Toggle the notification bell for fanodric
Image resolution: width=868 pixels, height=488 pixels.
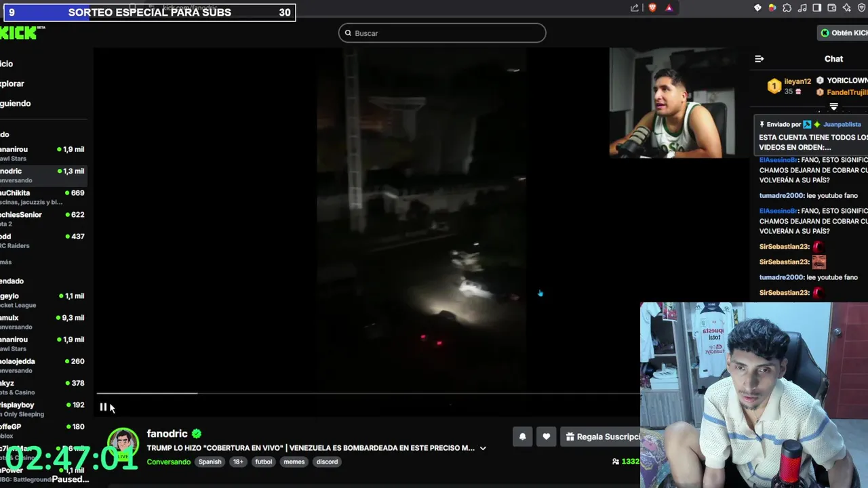pos(522,437)
